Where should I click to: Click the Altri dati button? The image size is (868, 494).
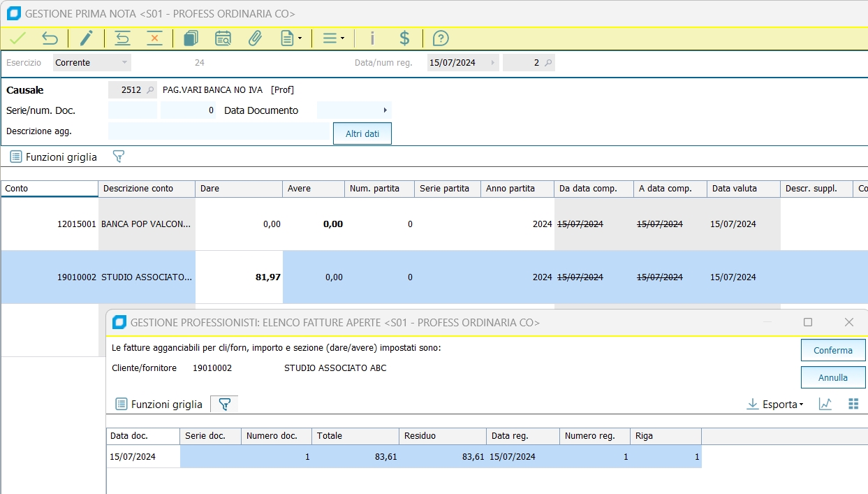(x=362, y=133)
